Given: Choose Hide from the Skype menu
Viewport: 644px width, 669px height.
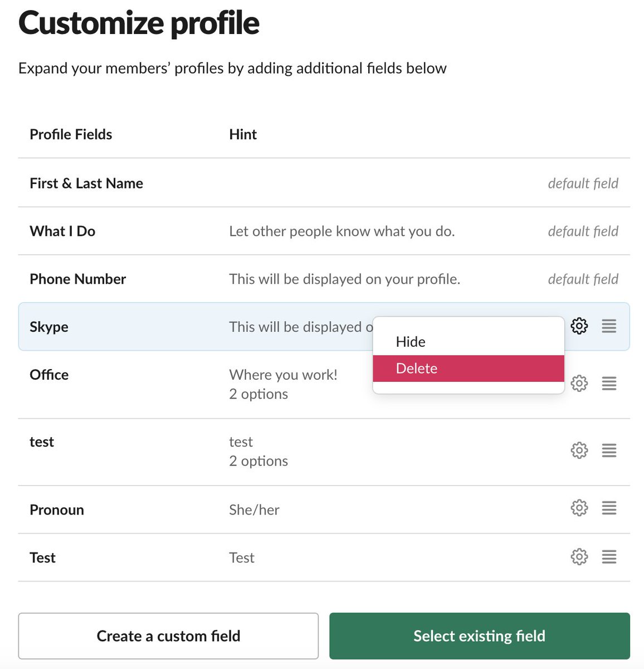Looking at the screenshot, I should (x=411, y=342).
